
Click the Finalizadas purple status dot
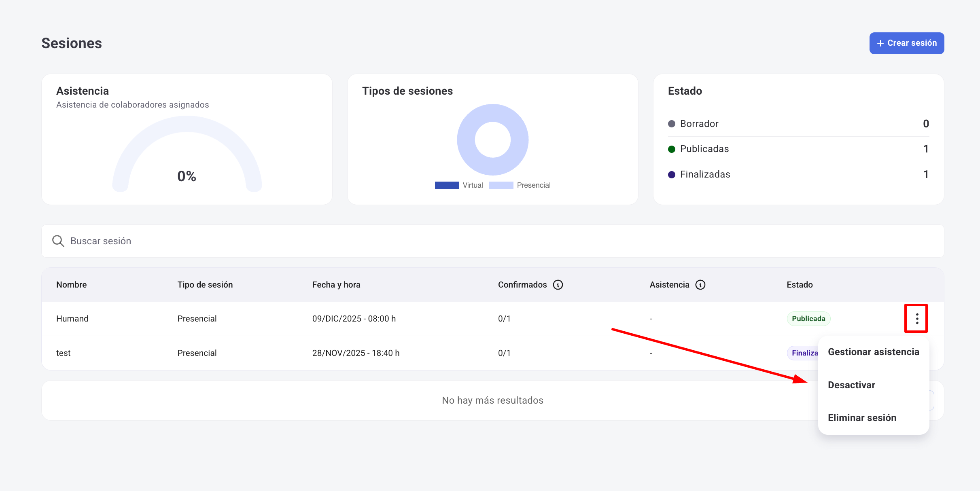tap(672, 175)
